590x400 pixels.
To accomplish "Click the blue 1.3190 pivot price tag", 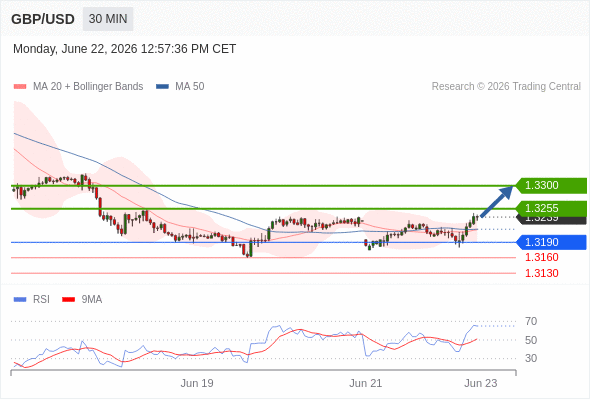I will pyautogui.click(x=551, y=242).
